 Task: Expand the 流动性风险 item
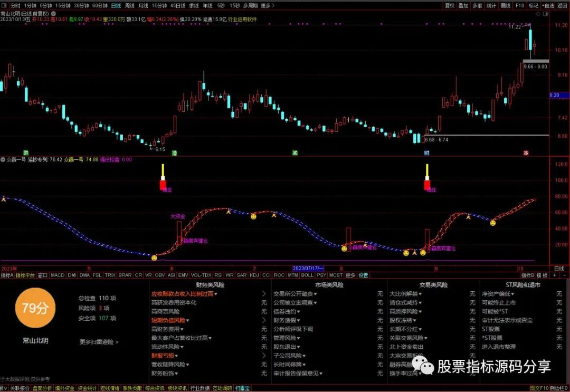pos(167,347)
